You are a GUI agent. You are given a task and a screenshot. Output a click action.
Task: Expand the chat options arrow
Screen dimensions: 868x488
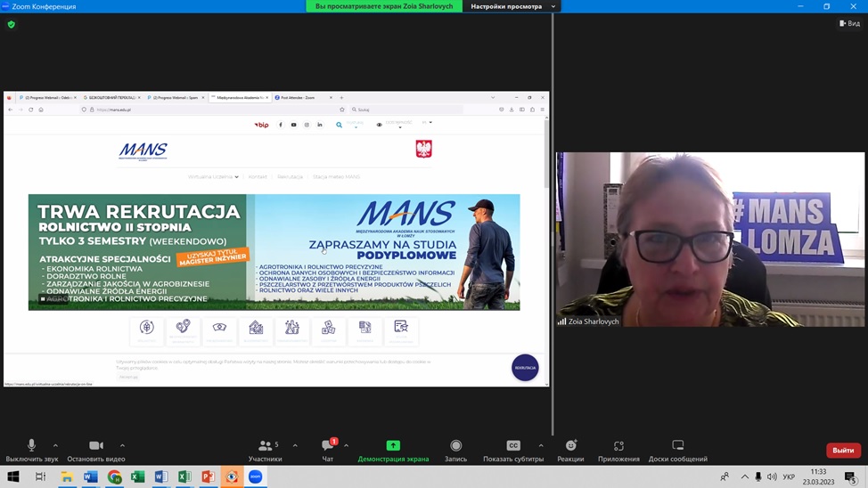(x=346, y=445)
